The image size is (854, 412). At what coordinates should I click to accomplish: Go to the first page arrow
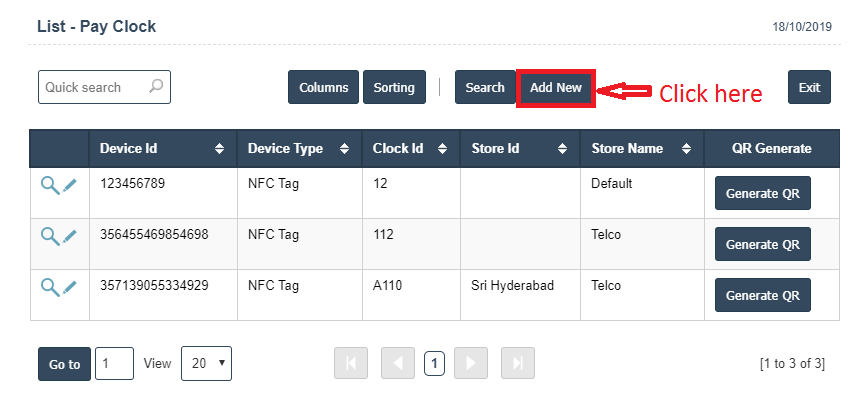(x=350, y=364)
